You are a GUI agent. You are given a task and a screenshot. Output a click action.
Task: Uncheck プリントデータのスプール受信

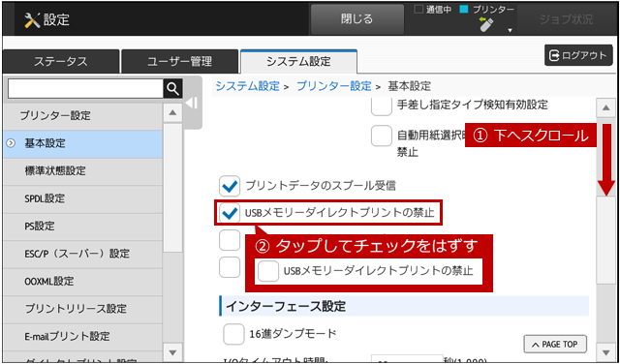[x=230, y=186]
